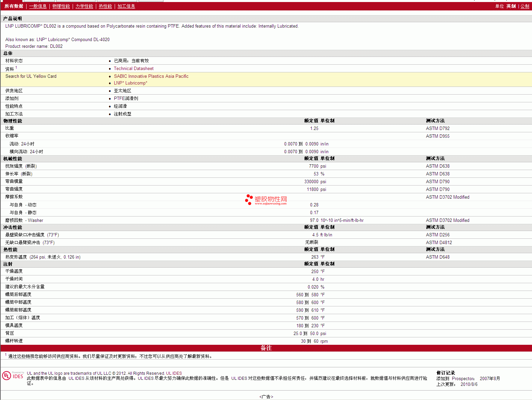The height and width of the screenshot is (400, 532).
Task: Click the 干燥温度 row label
Action: coord(14,271)
